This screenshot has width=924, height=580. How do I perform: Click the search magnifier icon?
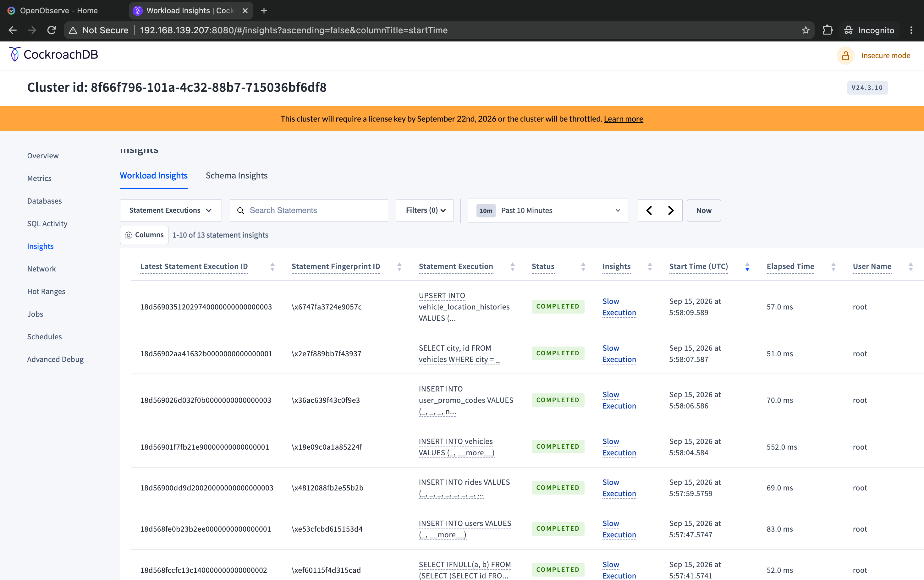[241, 211]
